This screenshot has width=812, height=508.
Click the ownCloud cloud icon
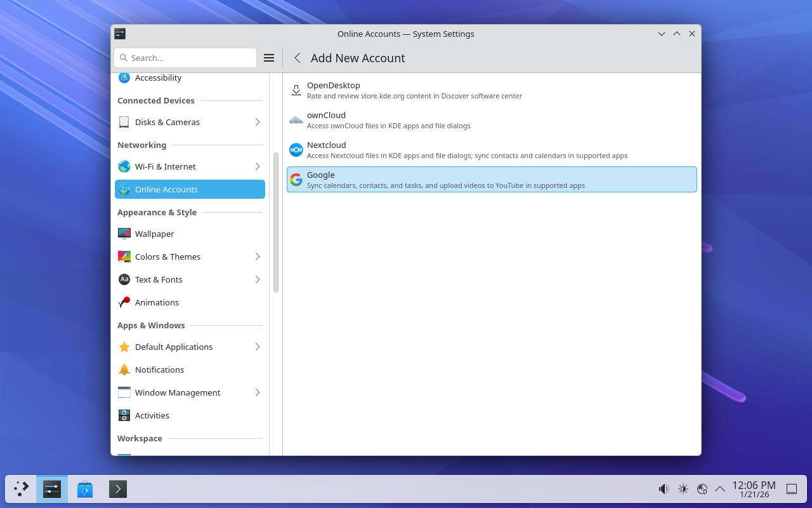[296, 120]
